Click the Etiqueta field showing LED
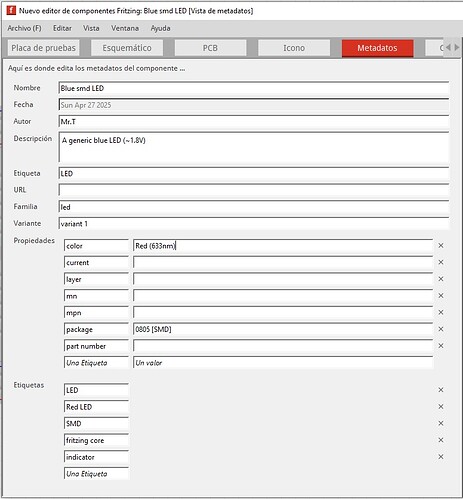This screenshot has height=499, width=463. click(x=254, y=174)
